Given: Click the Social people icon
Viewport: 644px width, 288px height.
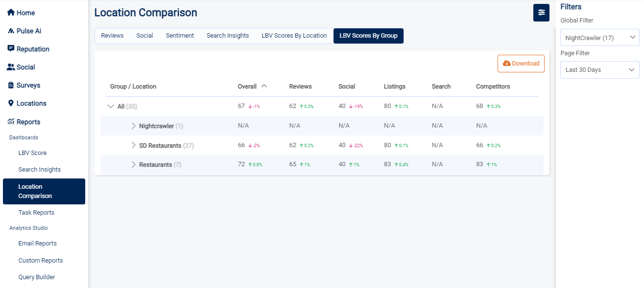Looking at the screenshot, I should click(x=11, y=67).
